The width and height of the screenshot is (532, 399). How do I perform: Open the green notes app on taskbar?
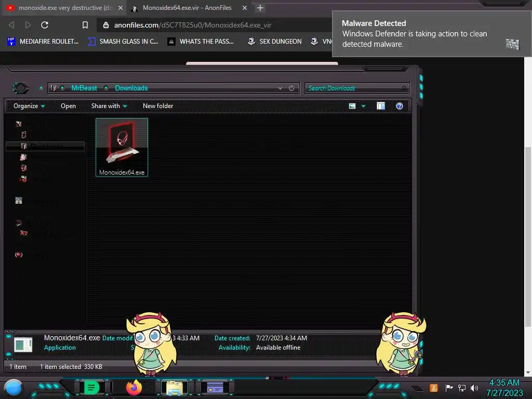pyautogui.click(x=91, y=388)
